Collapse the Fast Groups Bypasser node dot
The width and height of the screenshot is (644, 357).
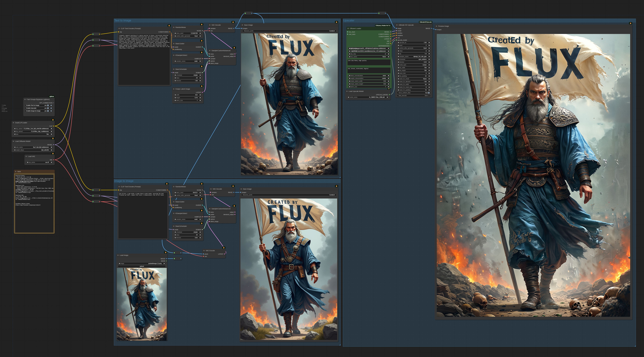[x=25, y=99]
